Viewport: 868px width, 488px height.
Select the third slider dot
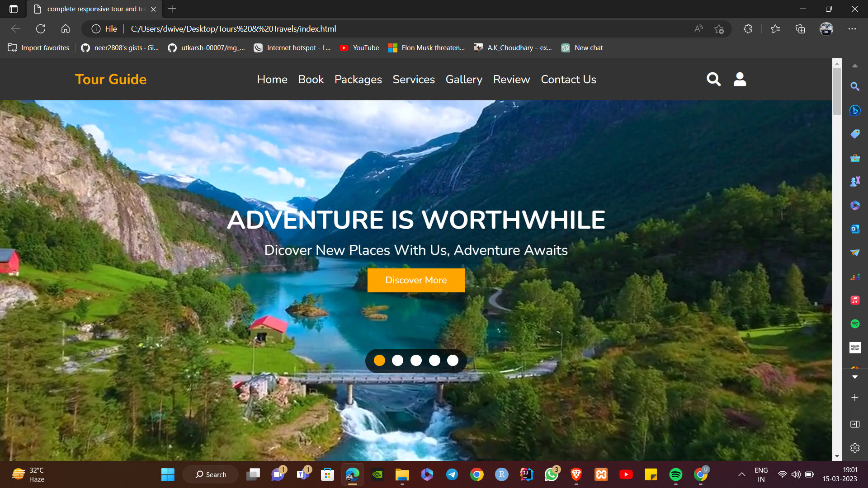(416, 360)
